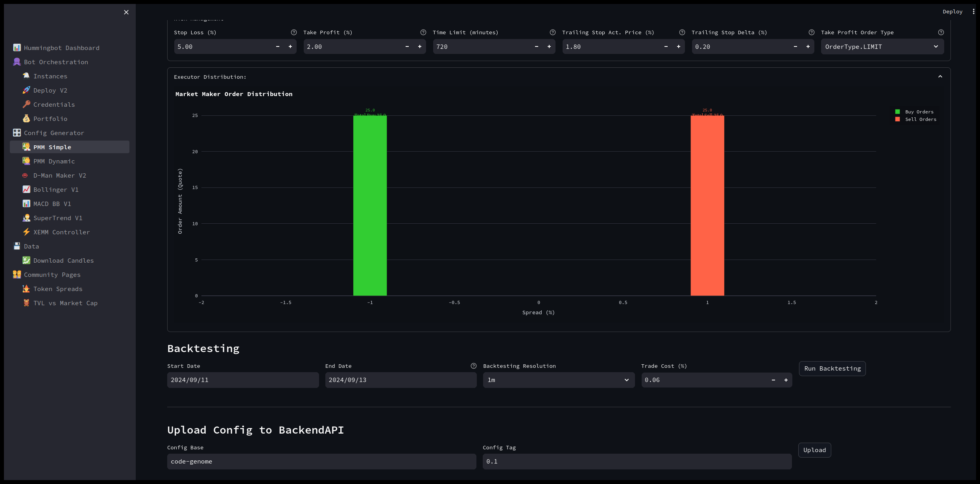Close the sidebar with the X icon
The width and height of the screenshot is (980, 484).
126,12
